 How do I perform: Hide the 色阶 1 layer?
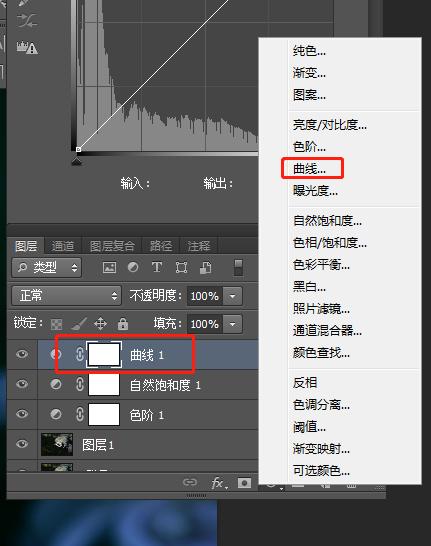click(x=22, y=414)
